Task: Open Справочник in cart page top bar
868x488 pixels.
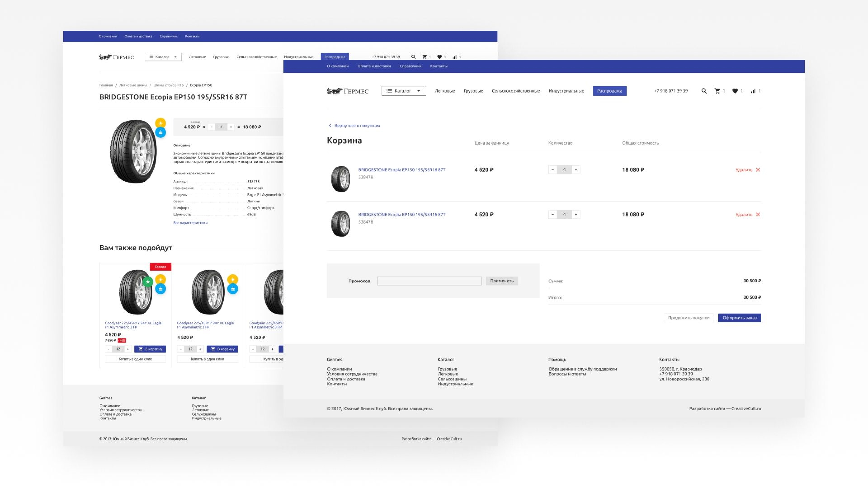Action: [x=410, y=66]
